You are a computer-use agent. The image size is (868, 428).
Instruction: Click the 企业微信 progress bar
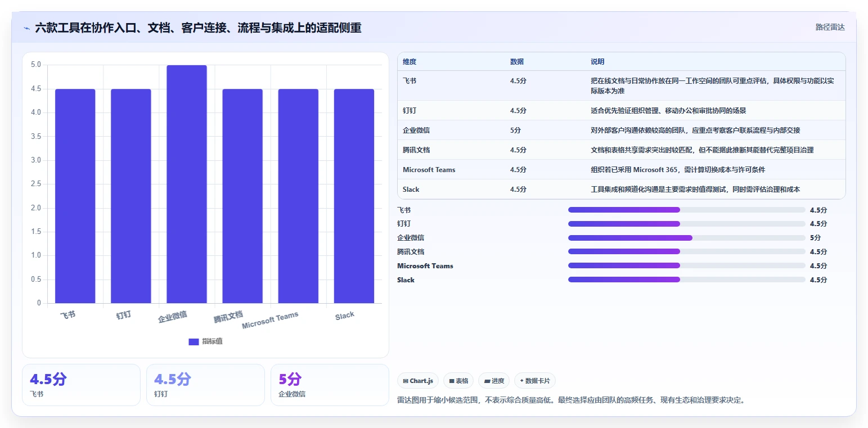[x=686, y=238]
